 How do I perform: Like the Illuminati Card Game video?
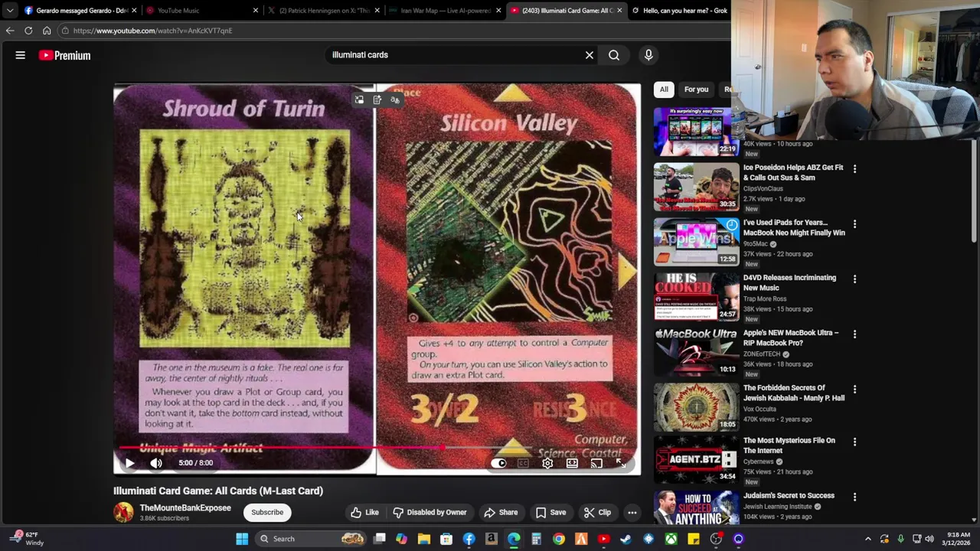(x=364, y=512)
